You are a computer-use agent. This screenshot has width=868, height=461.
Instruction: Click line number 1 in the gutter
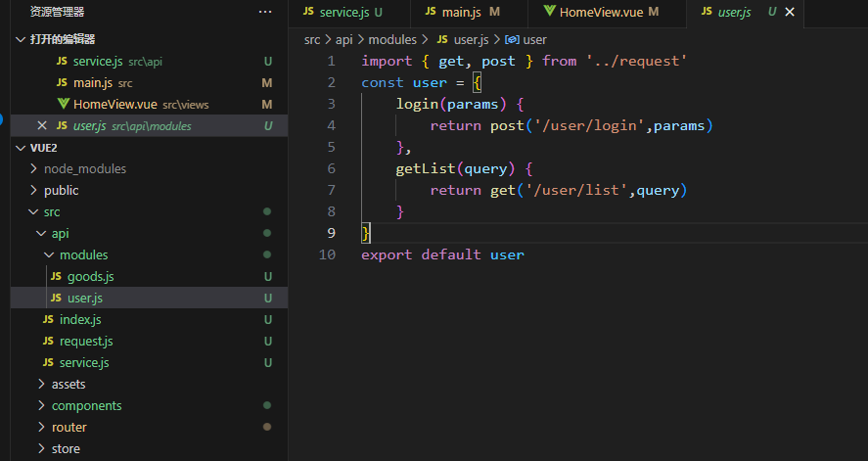[331, 61]
